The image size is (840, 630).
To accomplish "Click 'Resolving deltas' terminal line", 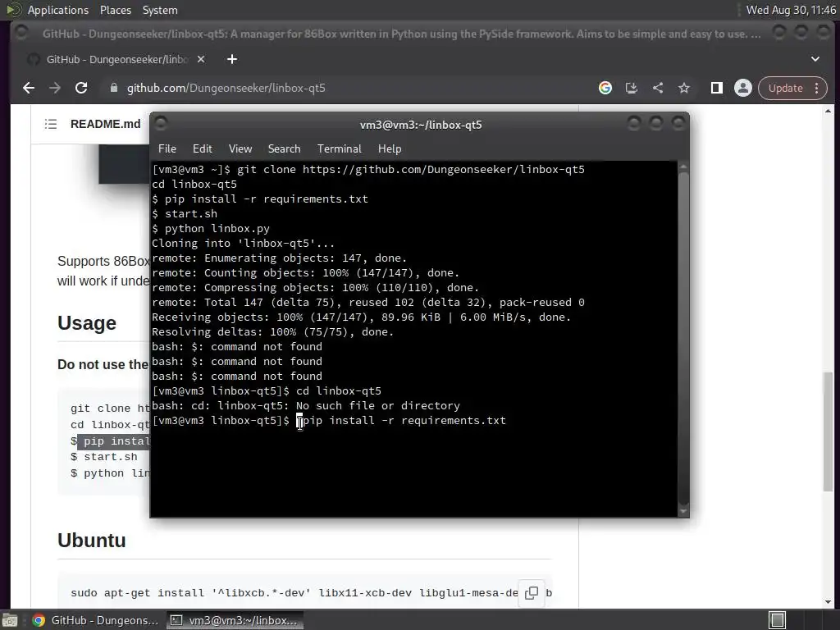I will (272, 331).
